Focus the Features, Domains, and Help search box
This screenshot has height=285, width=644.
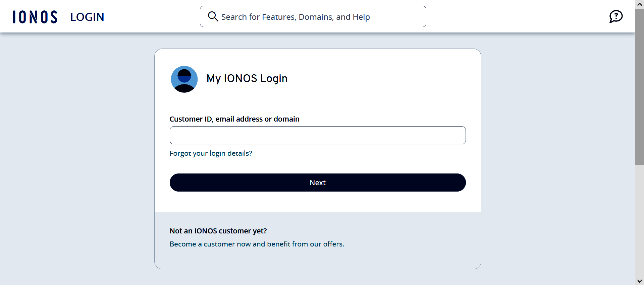point(319,17)
